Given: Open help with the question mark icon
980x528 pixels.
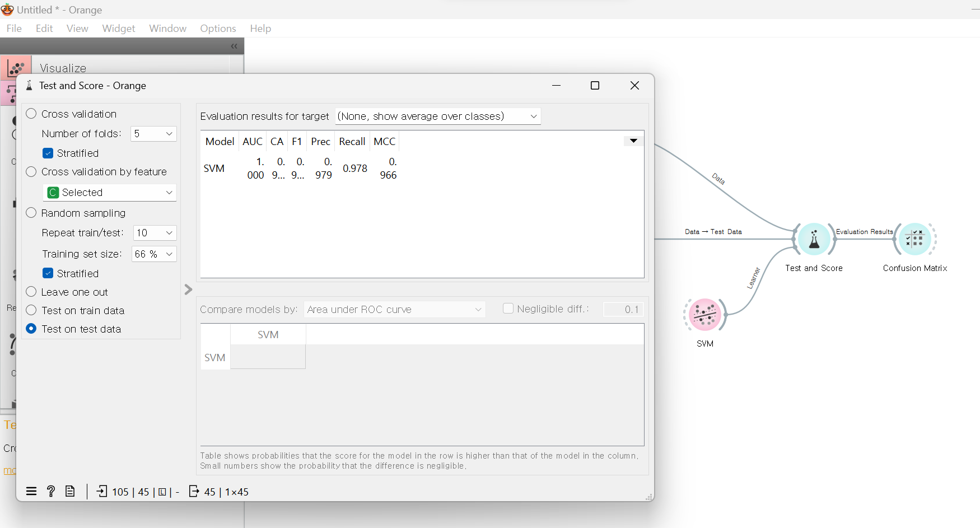Looking at the screenshot, I should [x=51, y=492].
